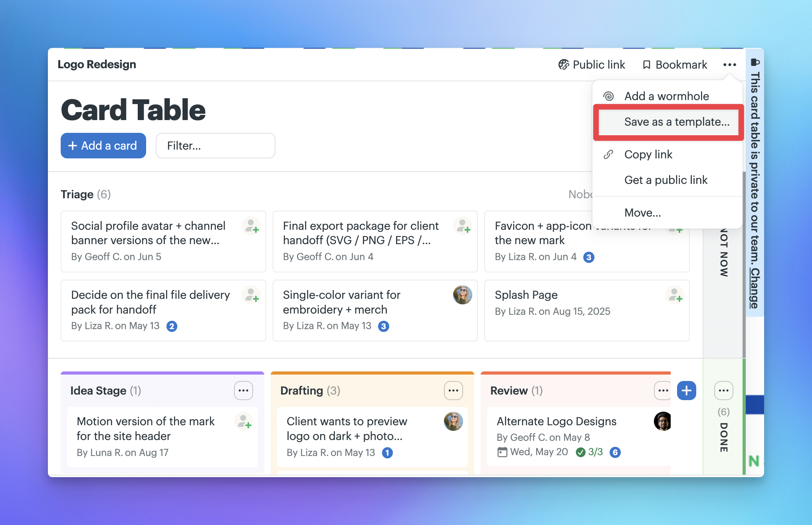Assign someone to the Splash Page card

pos(675,295)
